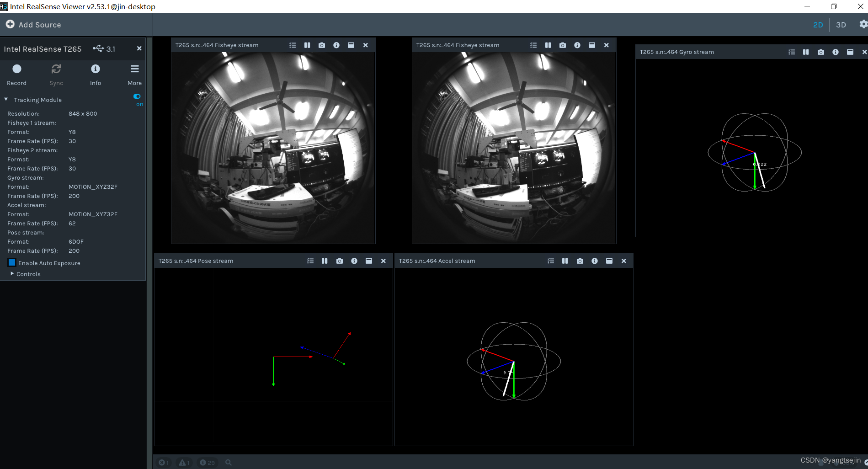Pause the Pose stream
The height and width of the screenshot is (469, 868).
pos(325,261)
